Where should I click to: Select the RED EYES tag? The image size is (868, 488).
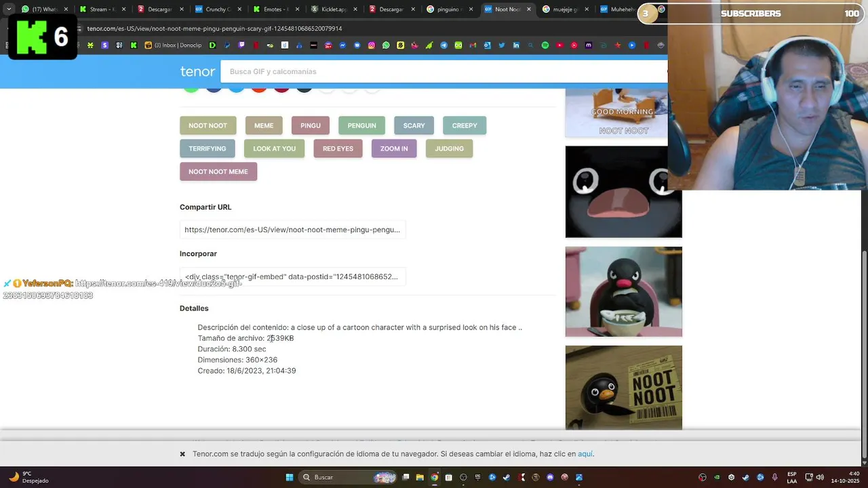coord(338,148)
